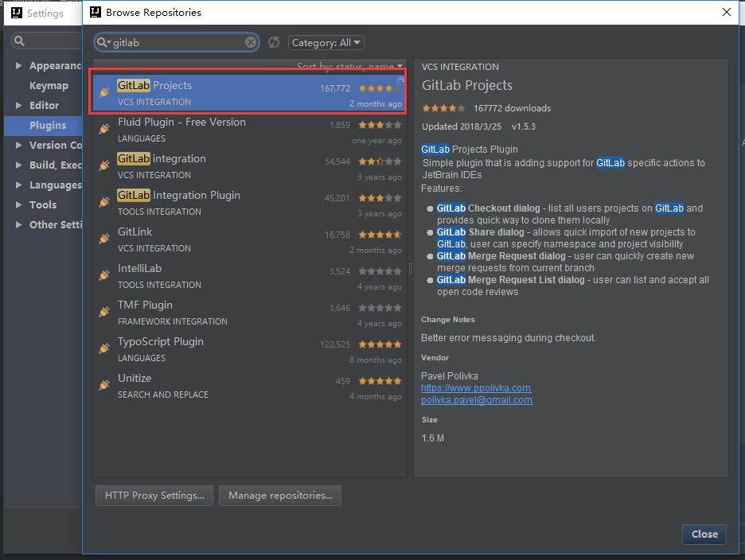Click the IntelliJ logo in Settings title bar
745x560 pixels.
17,13
